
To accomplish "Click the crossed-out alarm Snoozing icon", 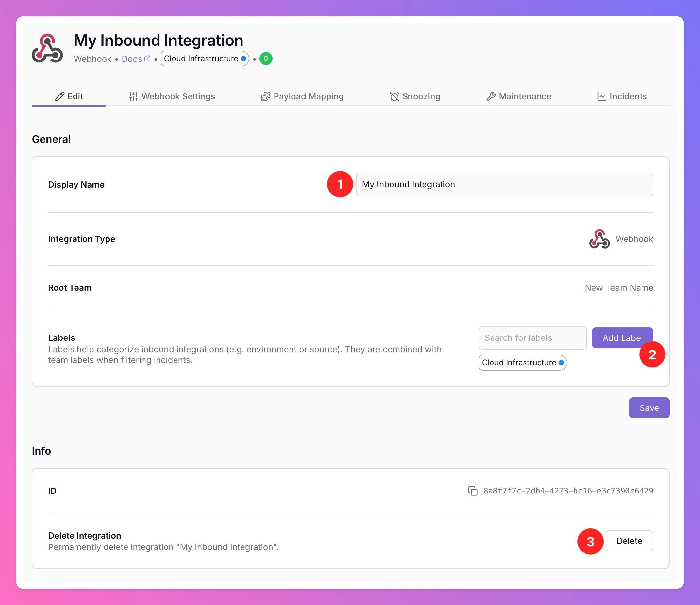I will tap(394, 97).
